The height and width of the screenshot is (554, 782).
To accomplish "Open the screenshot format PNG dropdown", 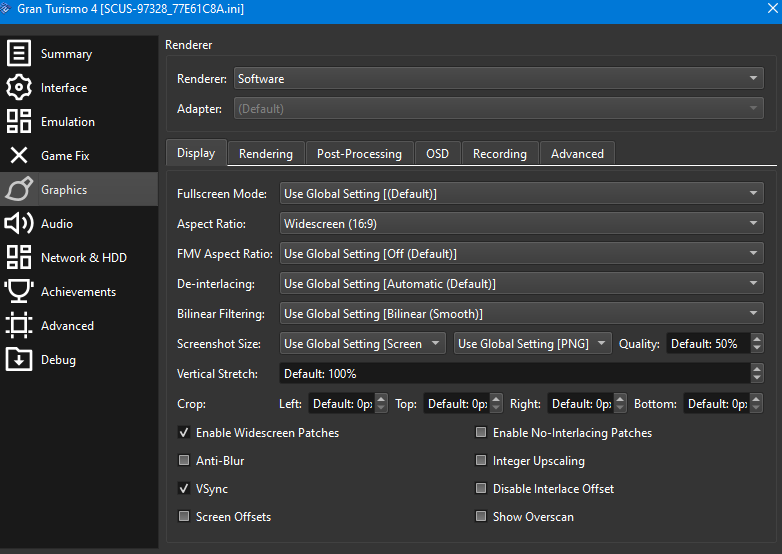I will click(533, 343).
